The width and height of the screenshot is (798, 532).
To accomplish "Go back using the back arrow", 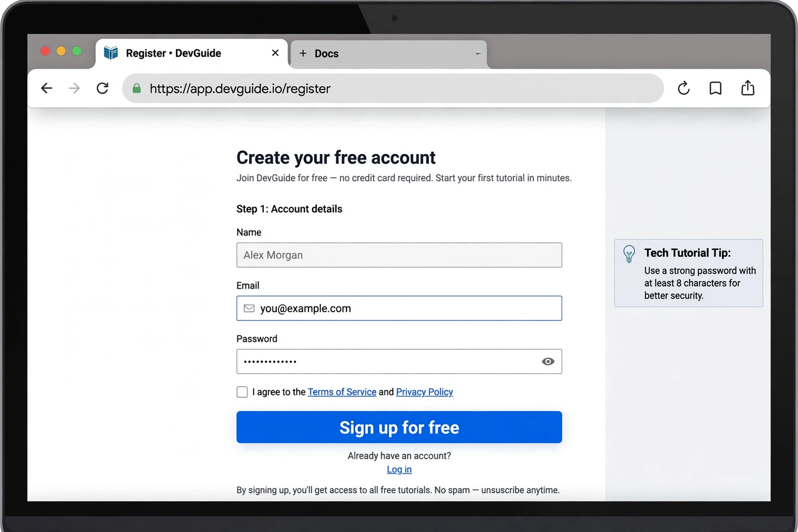I will coord(47,88).
